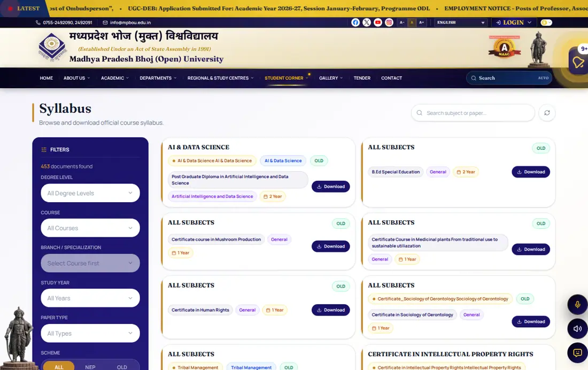Click the Tribal Management blue tag
Screen dimensions: 588x370
point(251,367)
